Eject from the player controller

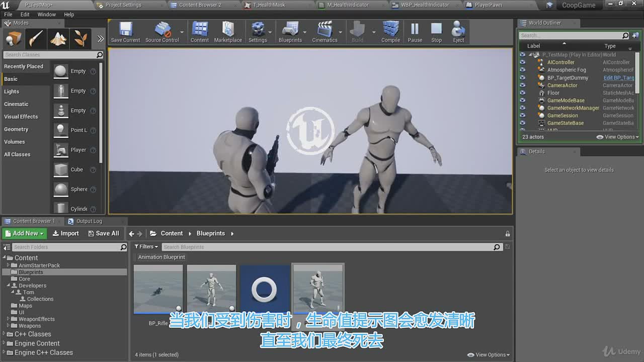[458, 32]
